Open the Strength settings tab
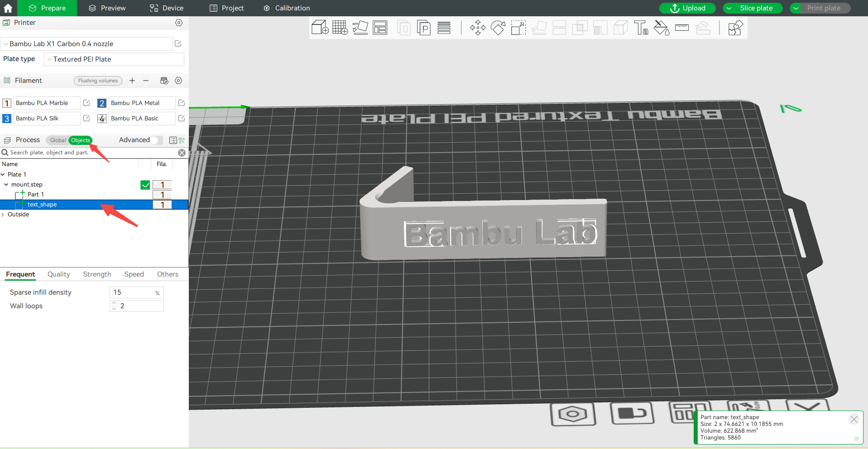The height and width of the screenshot is (449, 868). coord(97,274)
